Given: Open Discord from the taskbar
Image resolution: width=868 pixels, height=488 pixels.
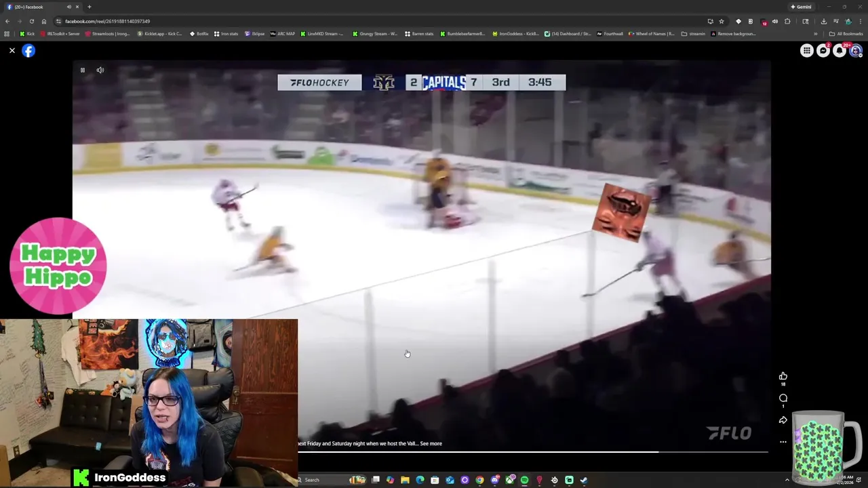Looking at the screenshot, I should (x=494, y=480).
